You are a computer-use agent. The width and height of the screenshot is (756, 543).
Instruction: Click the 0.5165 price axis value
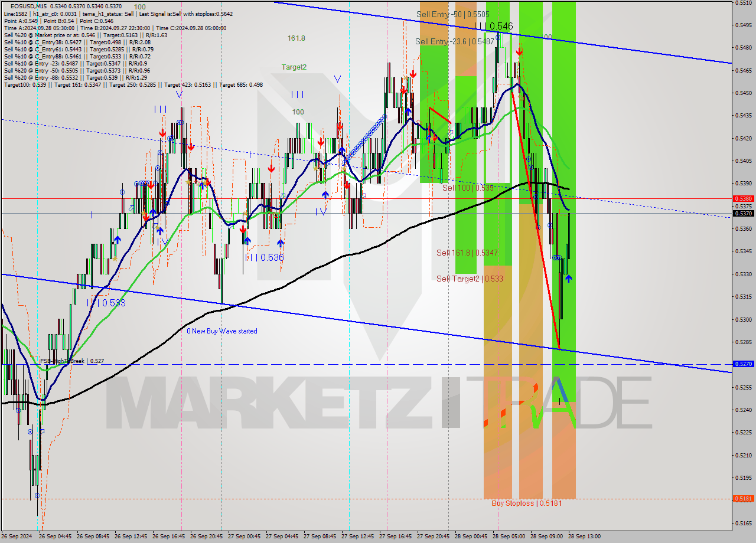click(x=743, y=523)
